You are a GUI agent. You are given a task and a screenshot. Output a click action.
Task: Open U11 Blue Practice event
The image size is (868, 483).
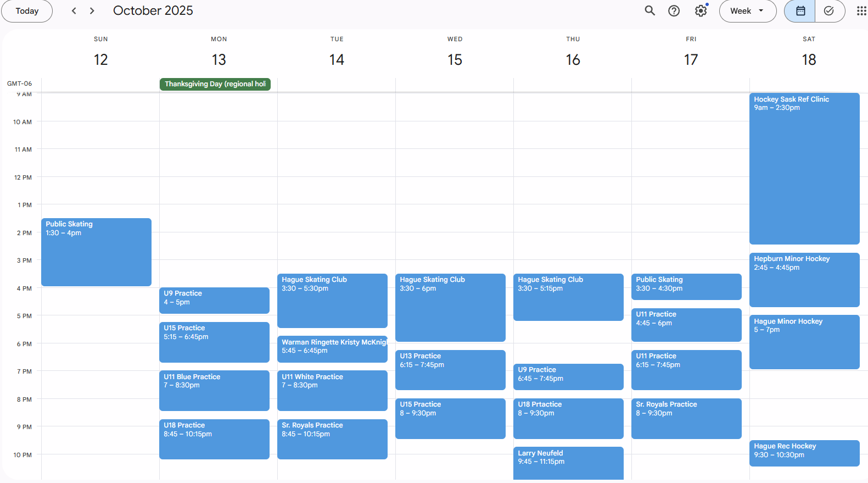coord(214,390)
